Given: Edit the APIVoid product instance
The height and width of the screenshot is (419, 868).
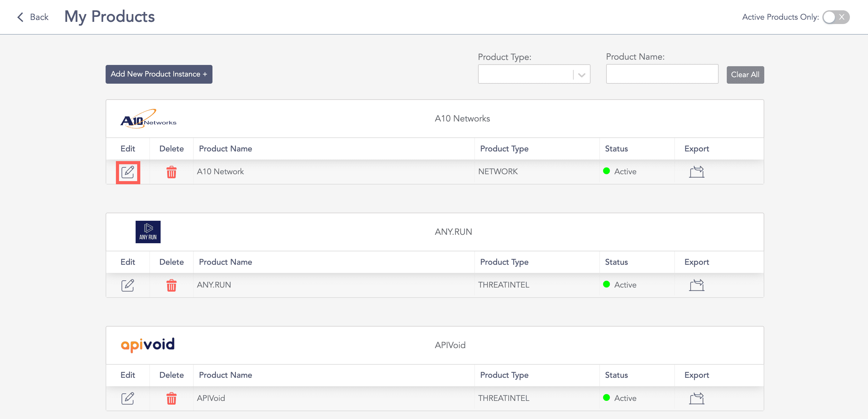Looking at the screenshot, I should click(128, 398).
